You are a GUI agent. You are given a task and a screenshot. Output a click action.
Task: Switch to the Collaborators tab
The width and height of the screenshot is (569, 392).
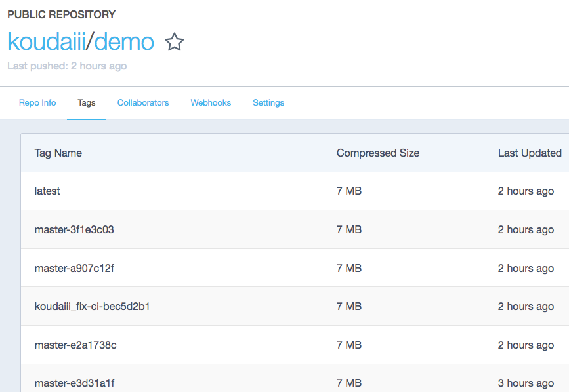coord(143,102)
